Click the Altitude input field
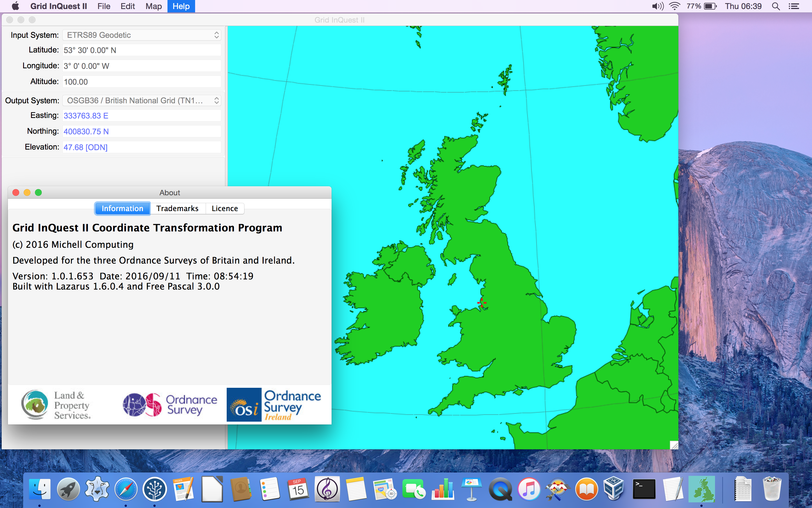The width and height of the screenshot is (812, 508). (142, 82)
